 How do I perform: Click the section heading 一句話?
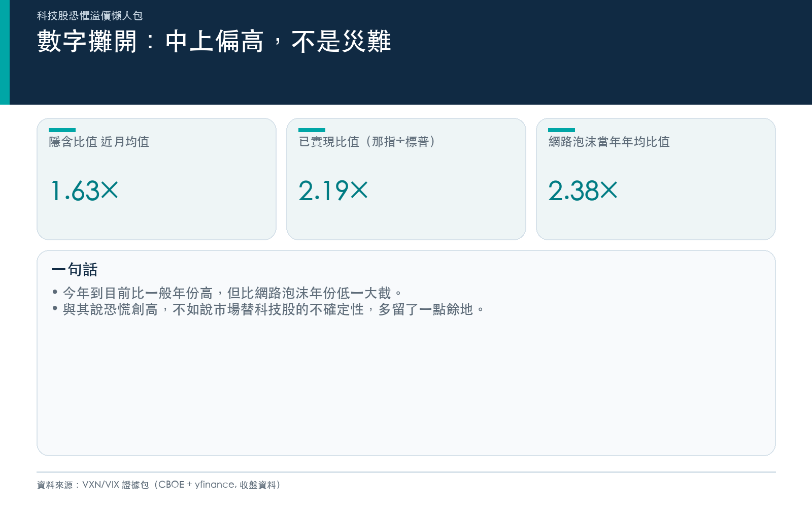coord(74,270)
